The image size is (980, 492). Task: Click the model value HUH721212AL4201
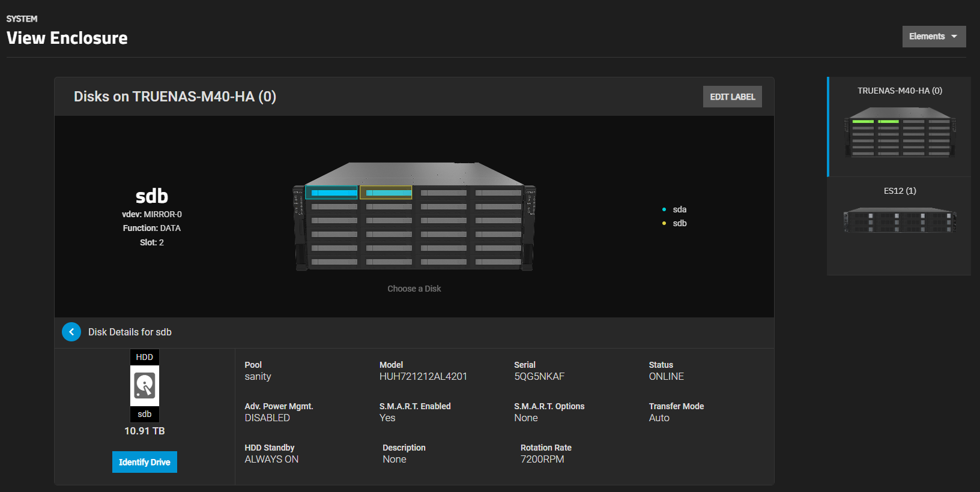[423, 376]
